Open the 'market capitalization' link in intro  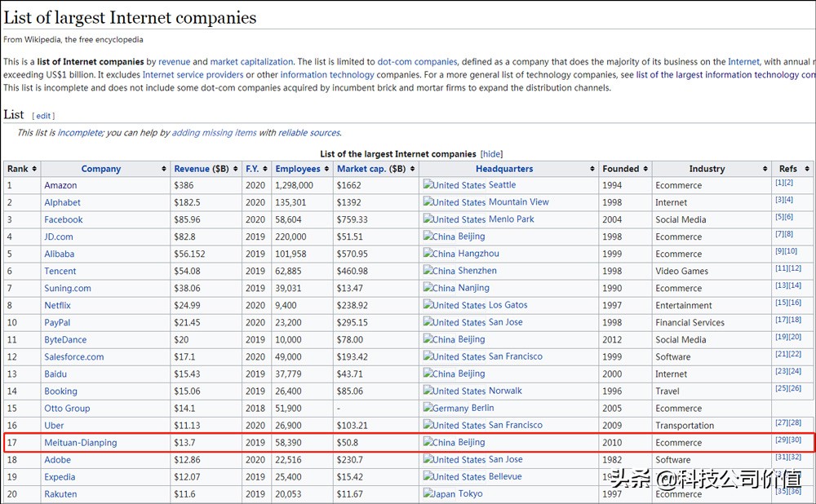click(251, 61)
